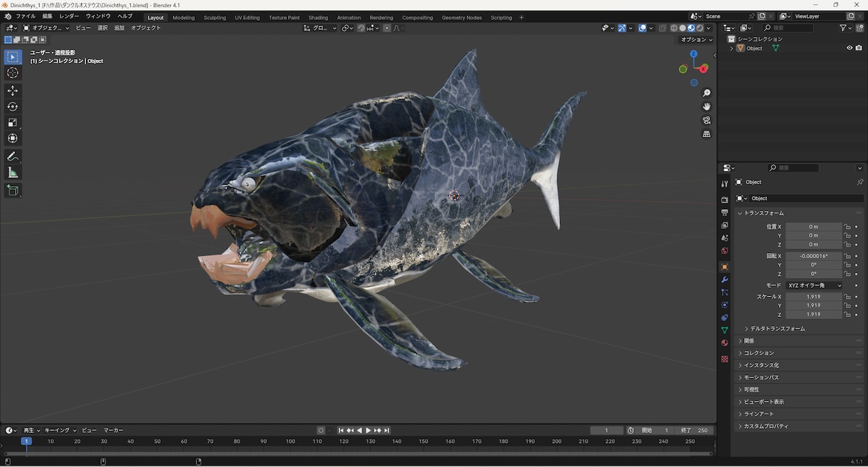
Task: Select the Annotate tool
Action: pyautogui.click(x=13, y=156)
